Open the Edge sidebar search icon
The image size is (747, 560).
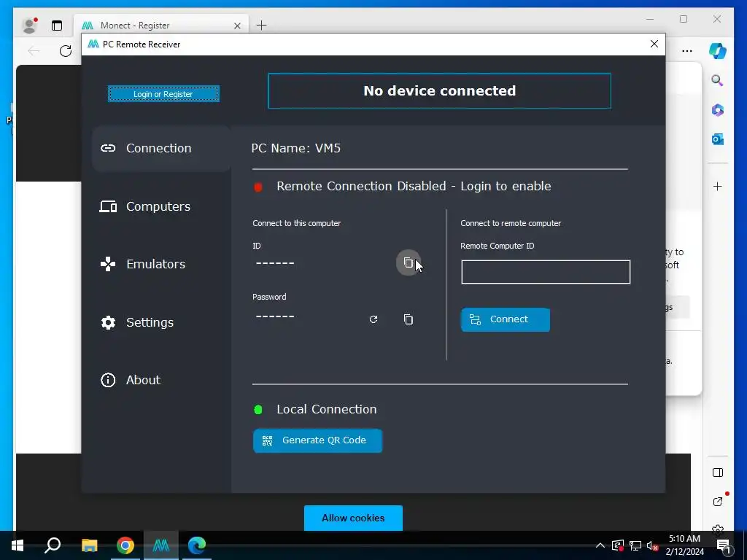718,80
